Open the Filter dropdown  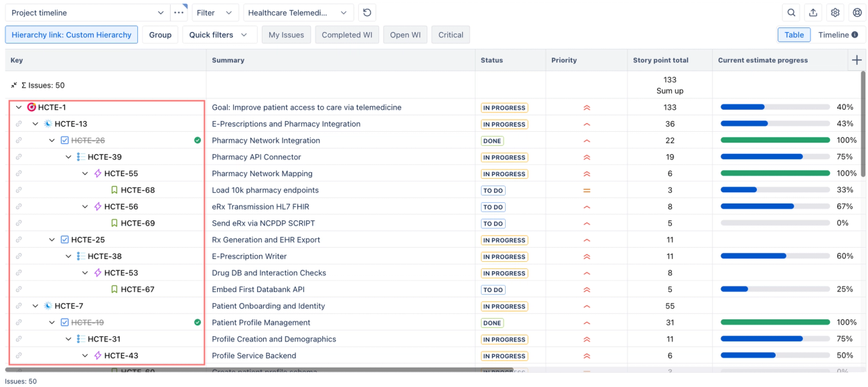click(x=215, y=12)
